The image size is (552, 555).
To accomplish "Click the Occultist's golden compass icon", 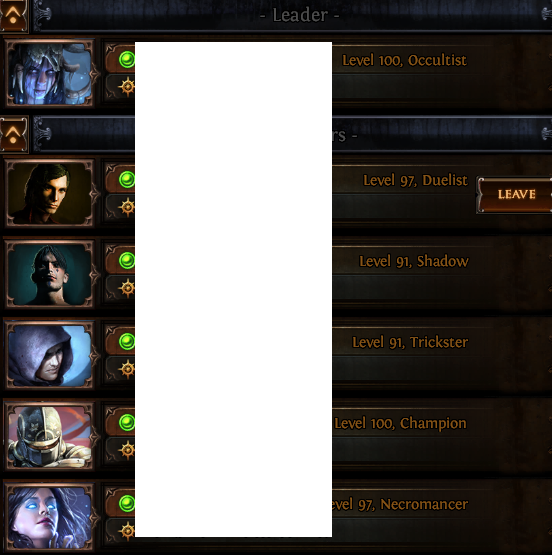I will [127, 86].
